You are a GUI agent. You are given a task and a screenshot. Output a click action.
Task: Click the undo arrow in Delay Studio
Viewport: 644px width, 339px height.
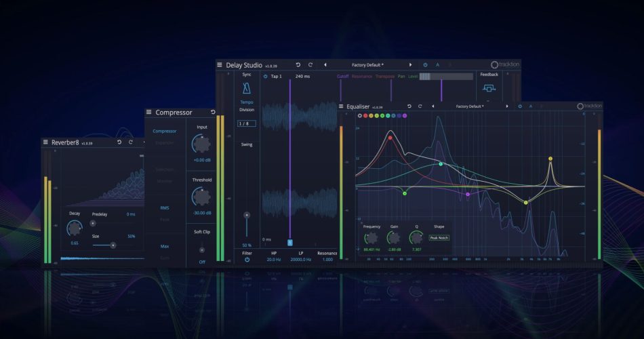click(x=298, y=65)
